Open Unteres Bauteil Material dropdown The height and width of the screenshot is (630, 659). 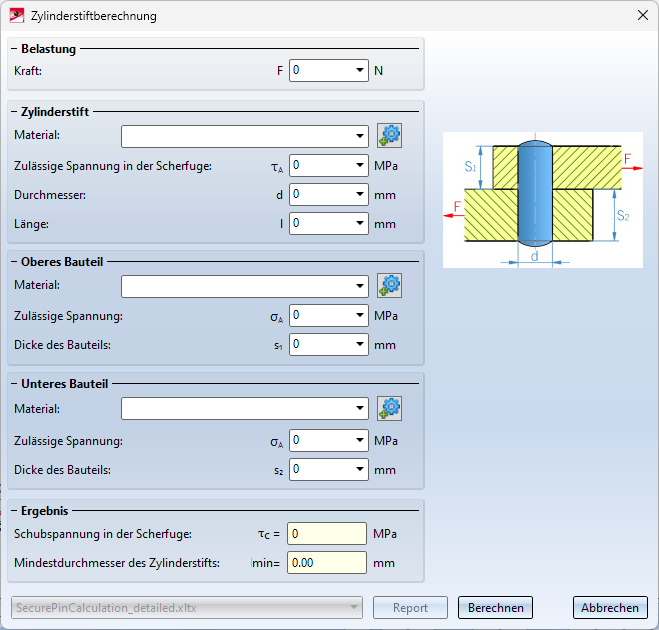[x=360, y=408]
